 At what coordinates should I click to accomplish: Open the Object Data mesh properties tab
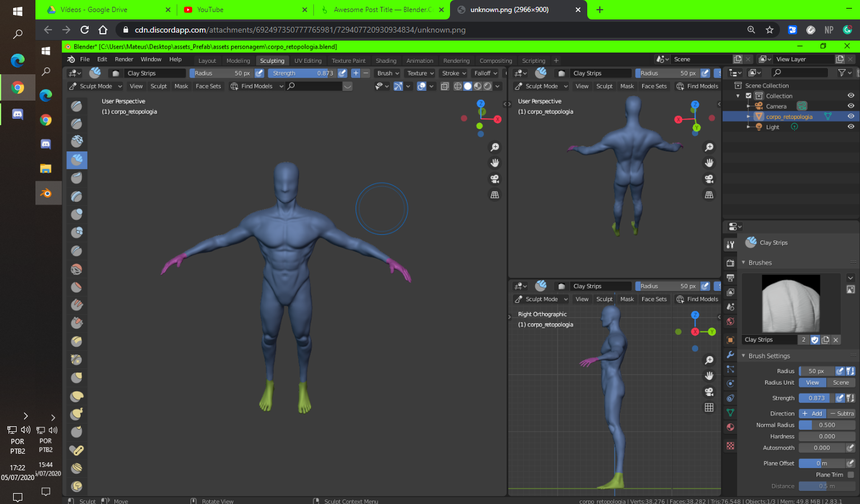pos(730,413)
